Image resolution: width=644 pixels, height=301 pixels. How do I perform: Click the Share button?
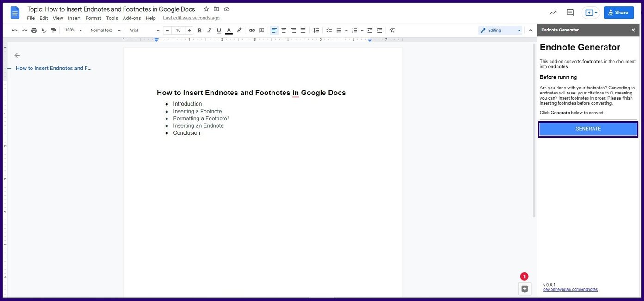(x=619, y=13)
